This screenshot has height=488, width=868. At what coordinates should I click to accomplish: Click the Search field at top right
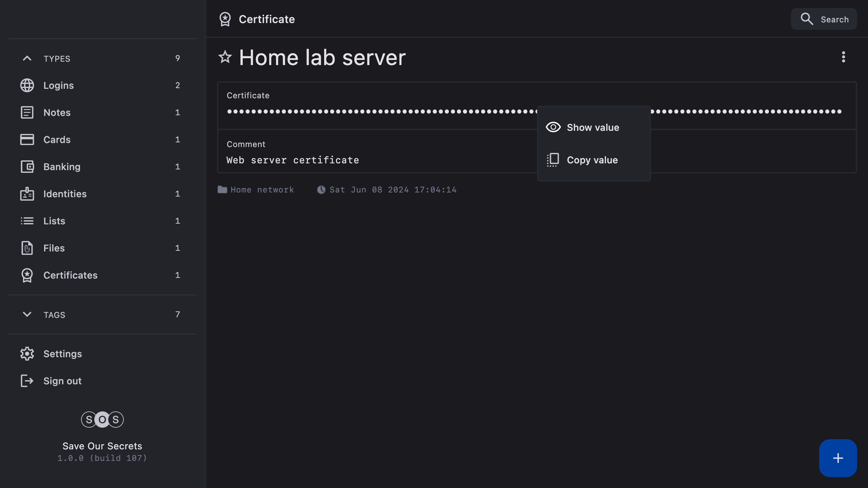coord(824,19)
